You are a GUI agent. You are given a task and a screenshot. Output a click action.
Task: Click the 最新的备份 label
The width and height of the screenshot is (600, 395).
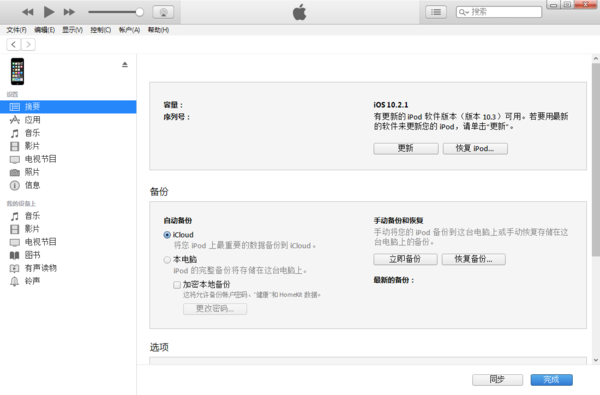coord(393,280)
